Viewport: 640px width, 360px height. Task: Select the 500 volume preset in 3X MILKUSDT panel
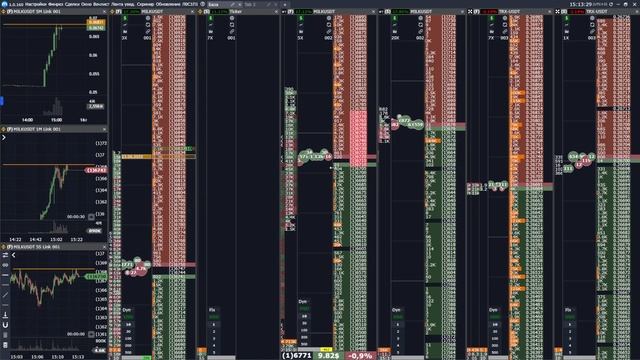pyautogui.click(x=128, y=352)
